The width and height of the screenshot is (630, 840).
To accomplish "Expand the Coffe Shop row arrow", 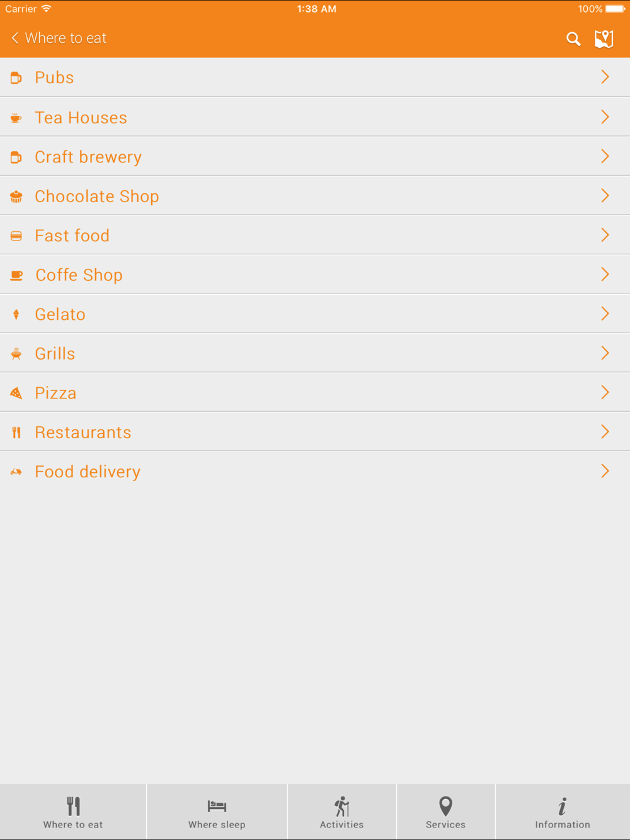I will (x=605, y=275).
